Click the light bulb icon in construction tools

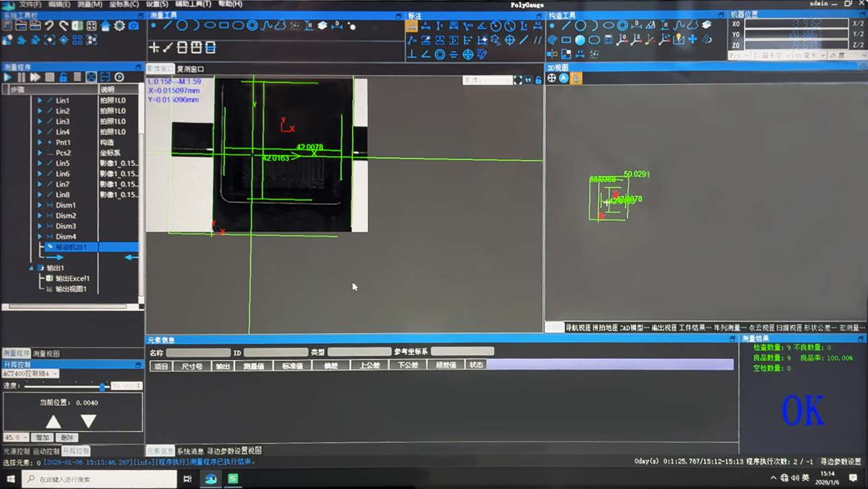click(679, 40)
